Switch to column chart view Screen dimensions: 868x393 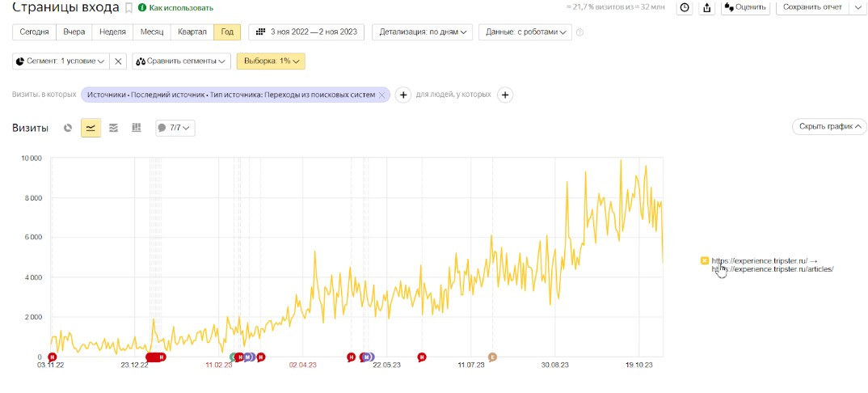[137, 128]
